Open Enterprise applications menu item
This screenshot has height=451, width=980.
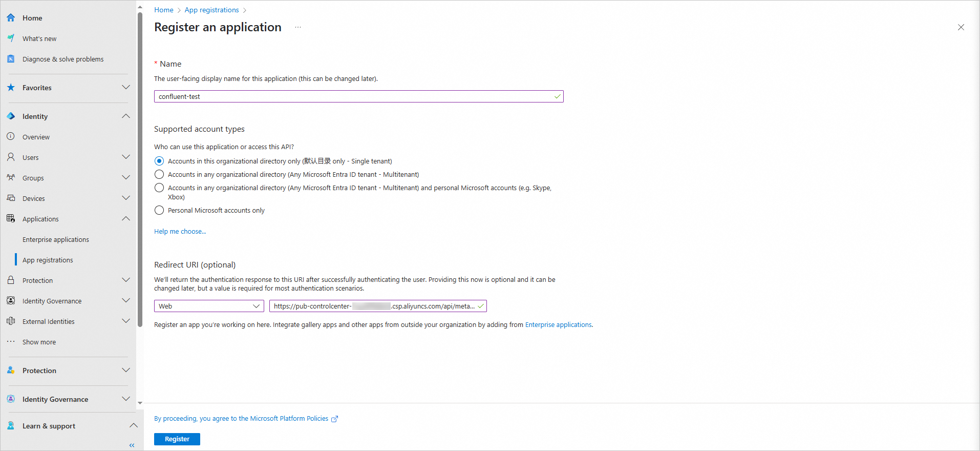(56, 239)
